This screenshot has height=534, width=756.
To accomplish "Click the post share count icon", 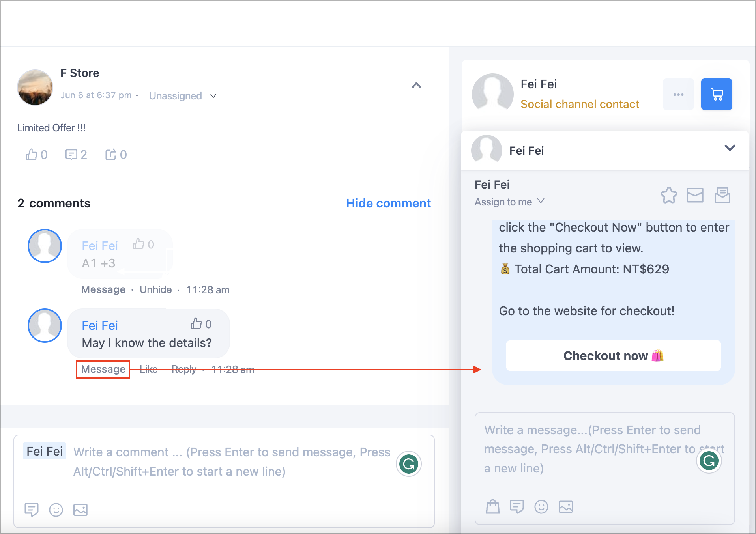I will coord(111,154).
